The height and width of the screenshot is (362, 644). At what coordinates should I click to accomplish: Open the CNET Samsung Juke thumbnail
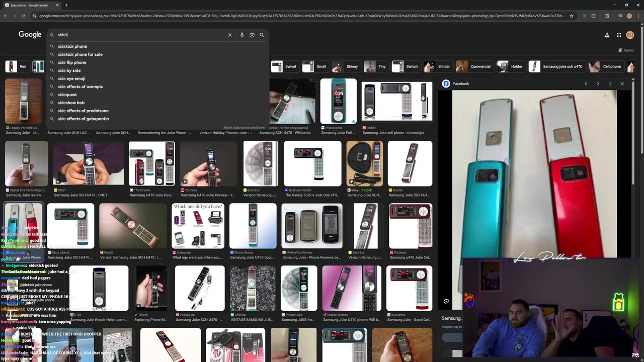88,163
